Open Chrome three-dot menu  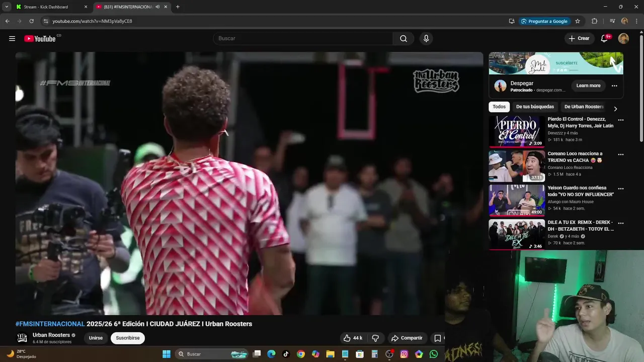click(x=636, y=21)
